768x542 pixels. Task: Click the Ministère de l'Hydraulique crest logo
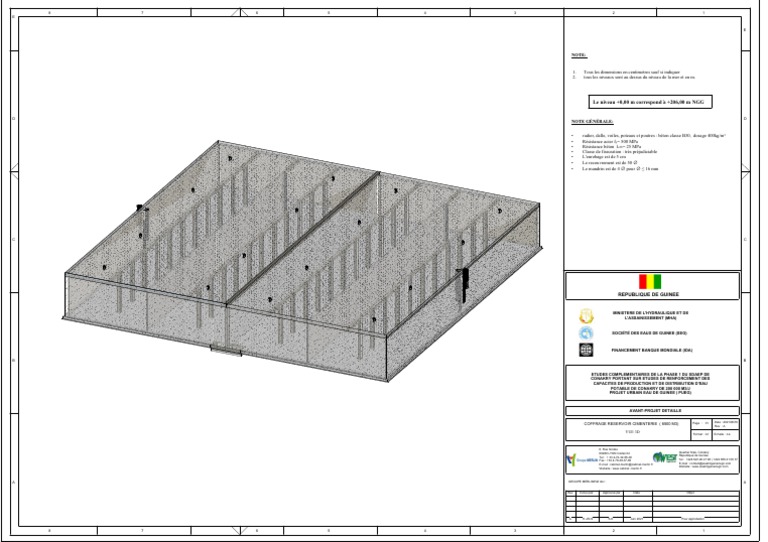pos(586,316)
